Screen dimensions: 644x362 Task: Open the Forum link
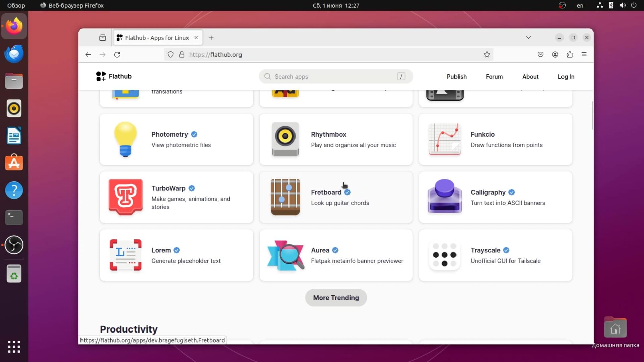point(494,77)
